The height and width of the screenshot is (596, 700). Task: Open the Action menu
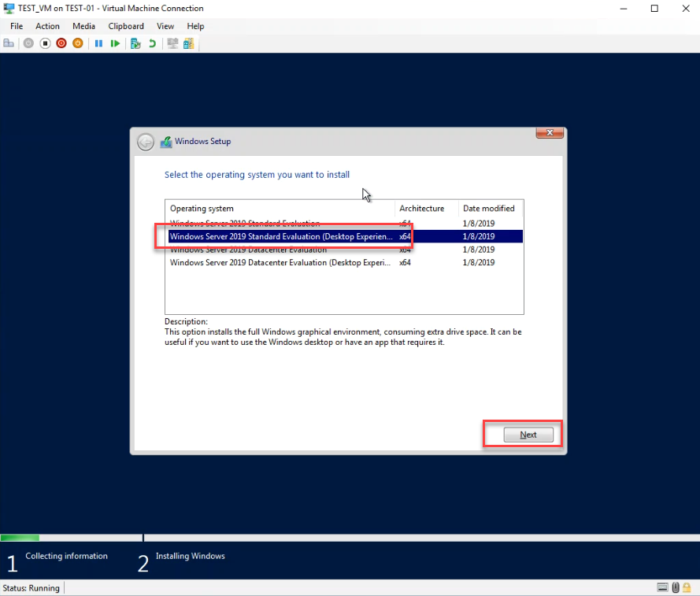coord(47,26)
